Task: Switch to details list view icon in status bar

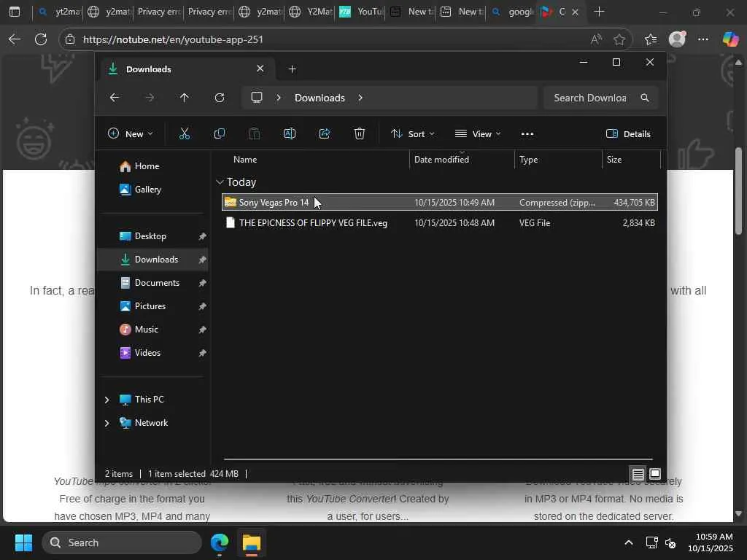Action: pos(638,474)
